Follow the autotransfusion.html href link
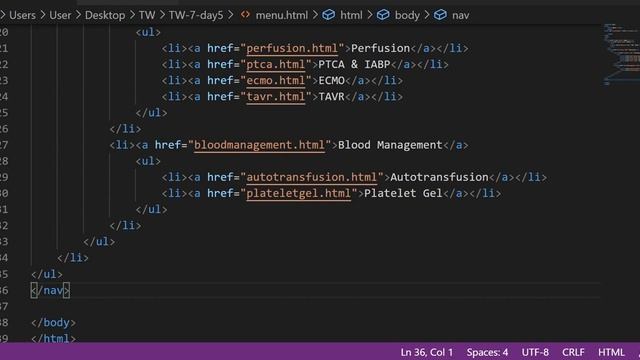Image resolution: width=640 pixels, height=360 pixels. point(312,177)
